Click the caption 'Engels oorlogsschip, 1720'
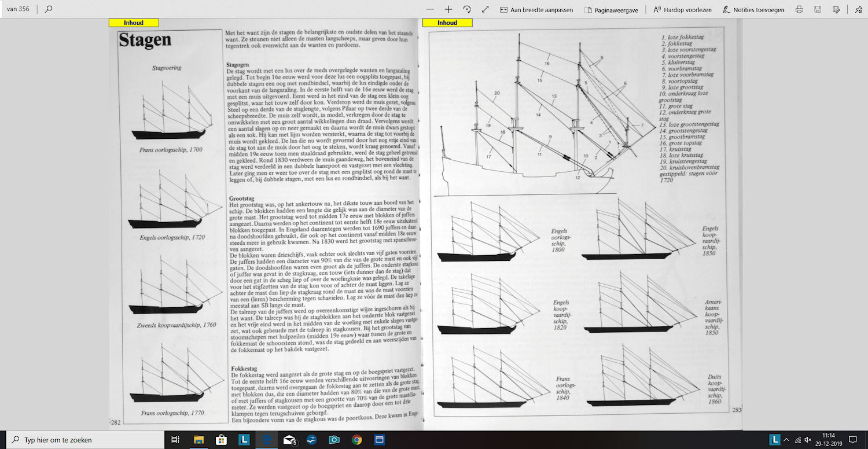This screenshot has width=868, height=449. [x=172, y=237]
